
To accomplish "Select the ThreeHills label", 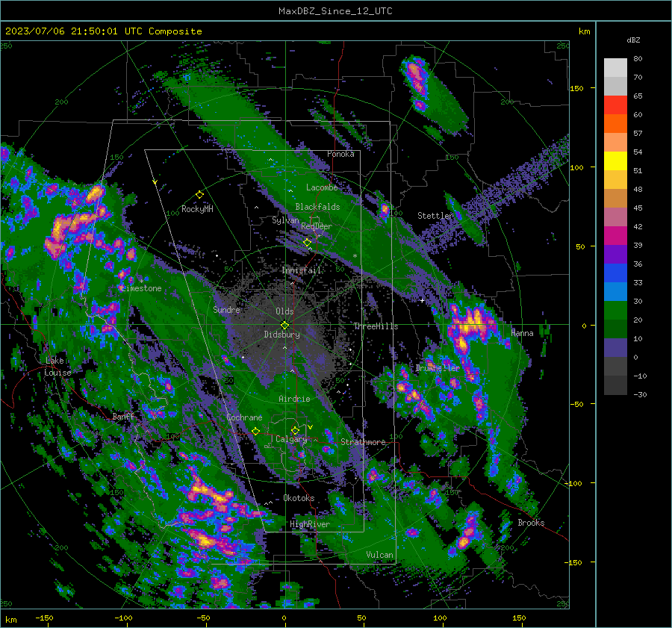I will 376,326.
